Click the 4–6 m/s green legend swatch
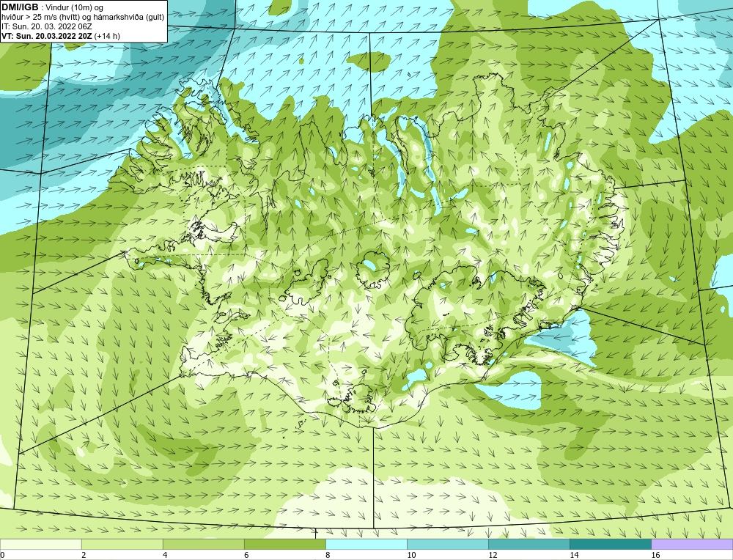 (203, 544)
